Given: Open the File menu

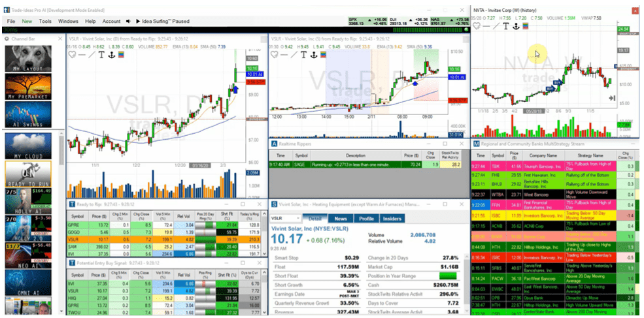Looking at the screenshot, I should pos(11,21).
